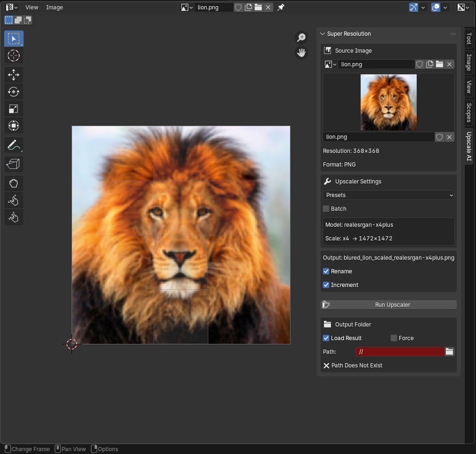Open the Presets dropdown
Screen dimensions: 476x454
click(x=388, y=195)
